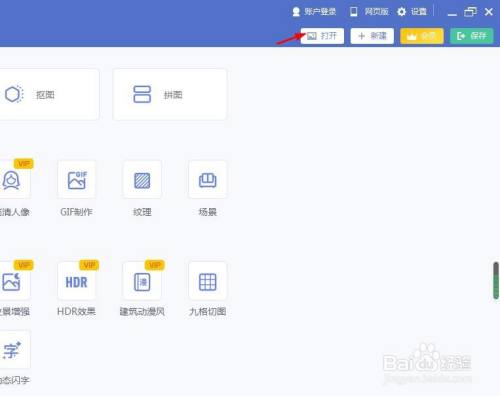Screen dimensions: 500x396
Task: Switch to the 网页版 web version
Action: 369,12
